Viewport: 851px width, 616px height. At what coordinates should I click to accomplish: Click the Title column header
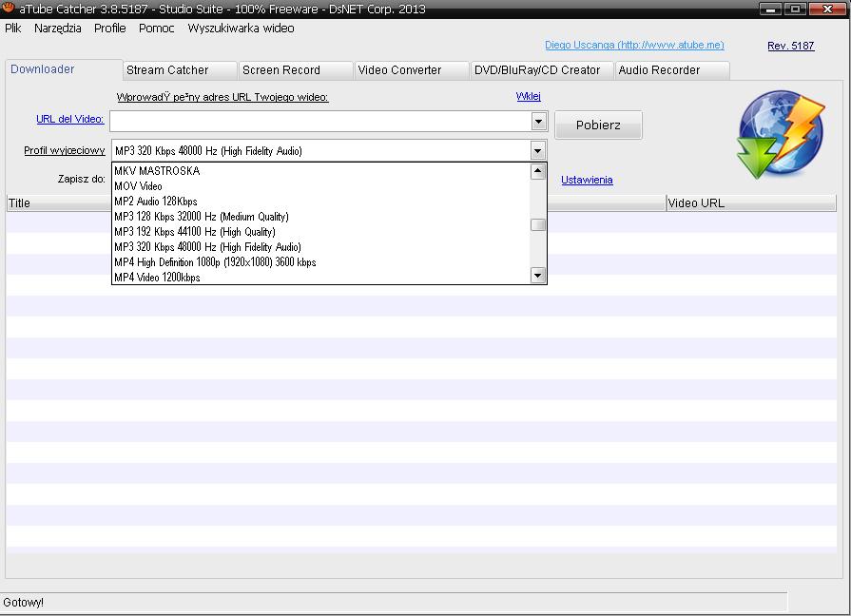(x=60, y=203)
